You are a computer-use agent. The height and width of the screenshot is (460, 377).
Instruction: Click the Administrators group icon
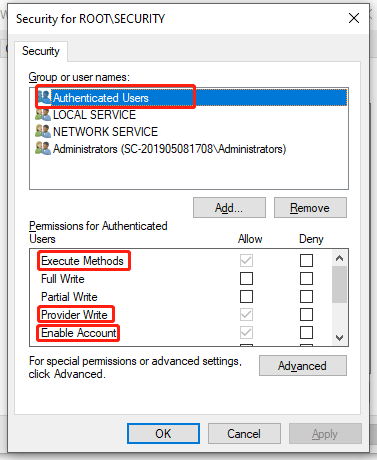click(x=43, y=148)
